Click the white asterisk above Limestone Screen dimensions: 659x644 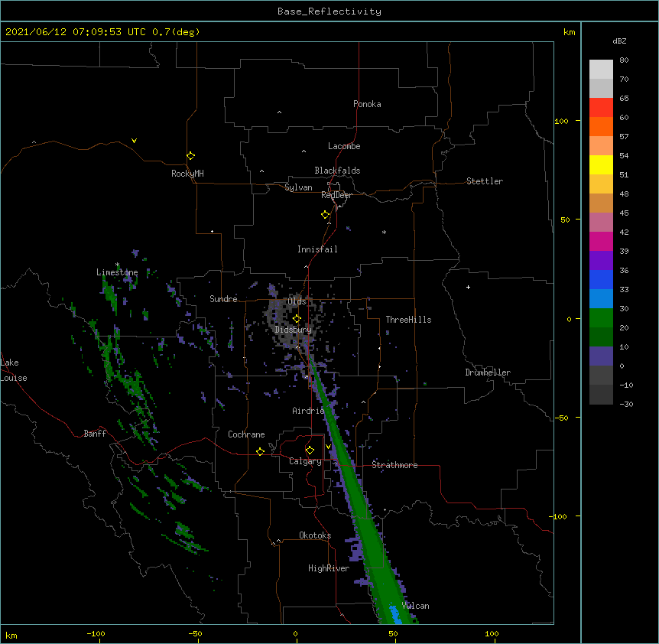(117, 265)
